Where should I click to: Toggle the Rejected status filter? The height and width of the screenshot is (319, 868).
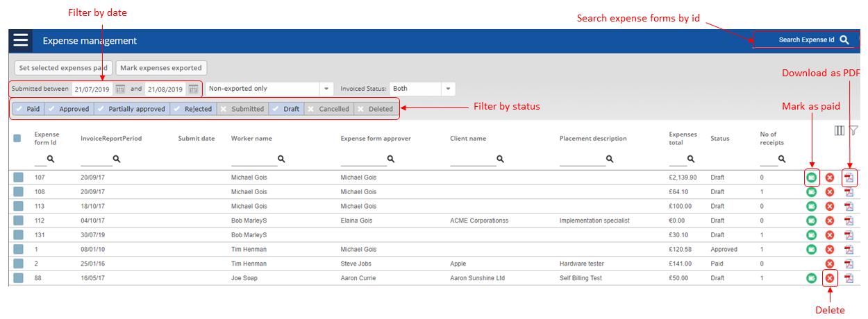[x=192, y=109]
